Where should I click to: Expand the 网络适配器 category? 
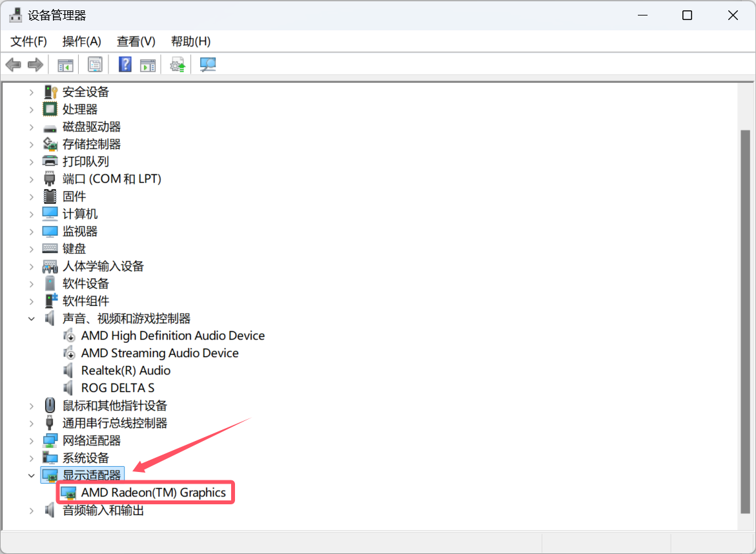pyautogui.click(x=31, y=440)
